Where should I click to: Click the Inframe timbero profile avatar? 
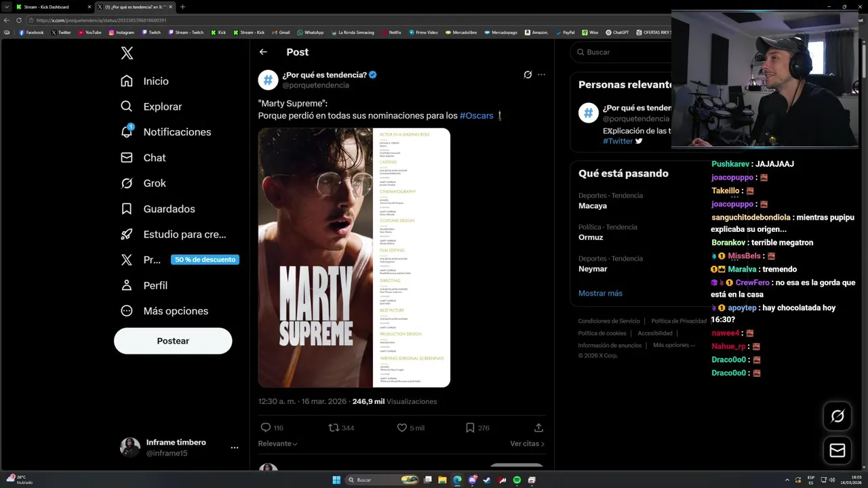tap(130, 447)
